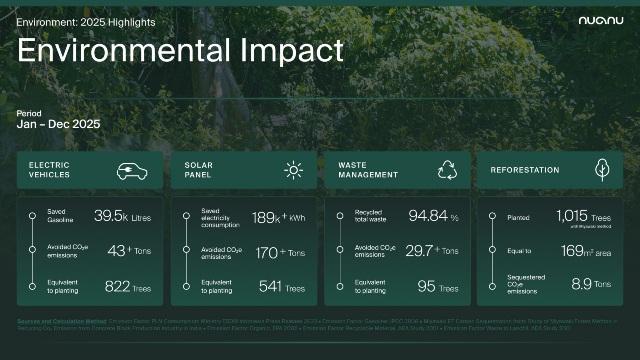Click the Planted label
Screen dimensions: 640x360
(x=518, y=218)
